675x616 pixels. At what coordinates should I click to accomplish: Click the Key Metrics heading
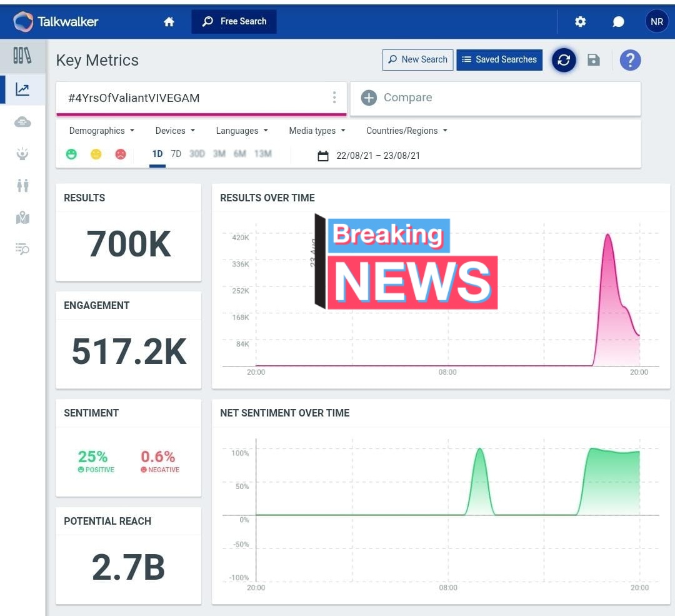coord(97,60)
